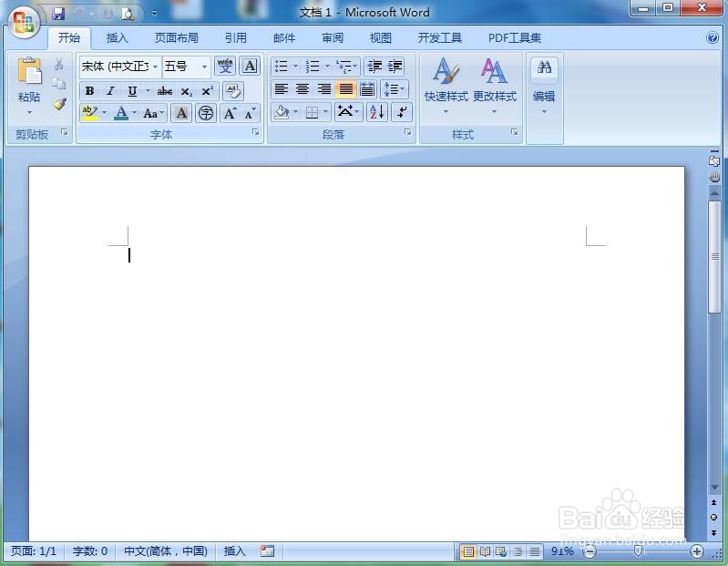The image size is (728, 566).
Task: Open Change Case Aa dropdown
Action: [x=154, y=113]
